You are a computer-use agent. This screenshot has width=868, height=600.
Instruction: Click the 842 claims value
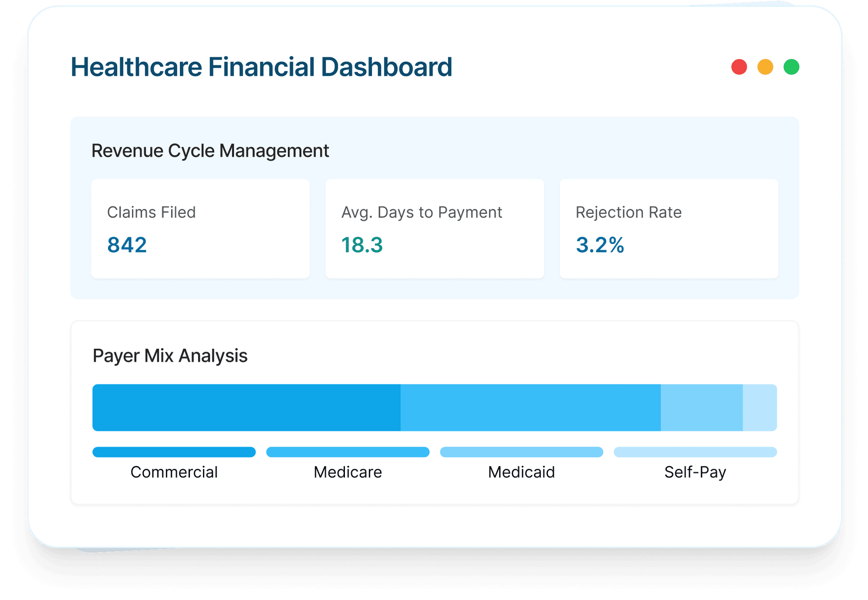[127, 245]
